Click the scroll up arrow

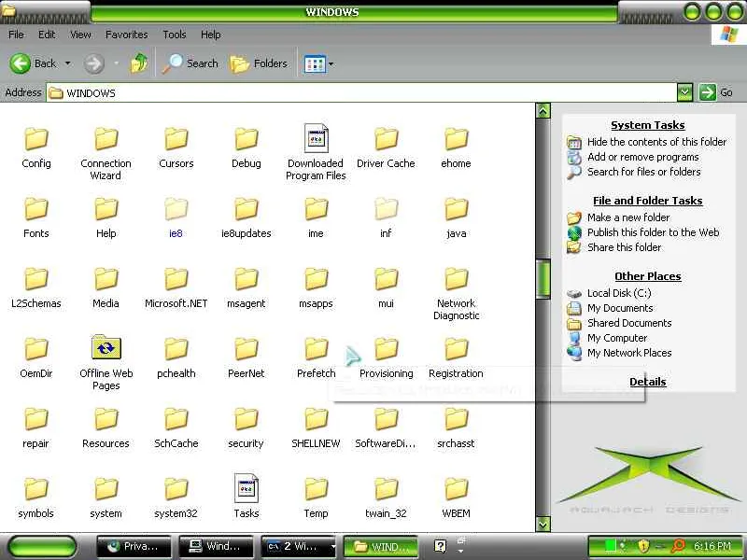coord(543,111)
